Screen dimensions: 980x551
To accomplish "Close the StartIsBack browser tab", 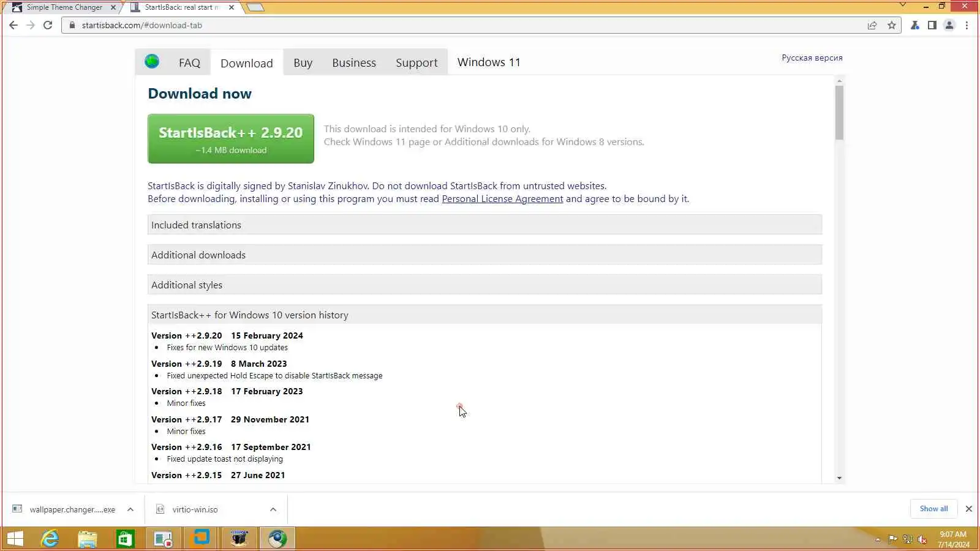I will [x=232, y=7].
